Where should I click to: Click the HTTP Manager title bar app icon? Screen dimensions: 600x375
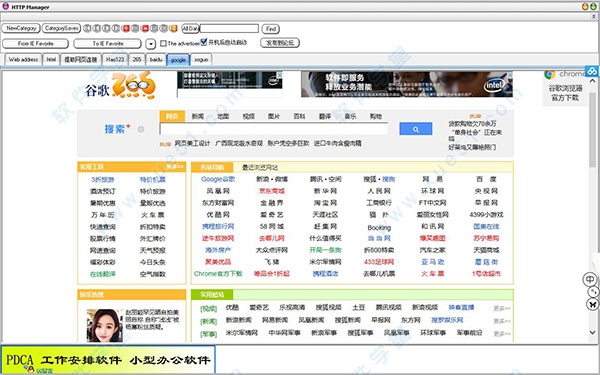pyautogui.click(x=5, y=6)
